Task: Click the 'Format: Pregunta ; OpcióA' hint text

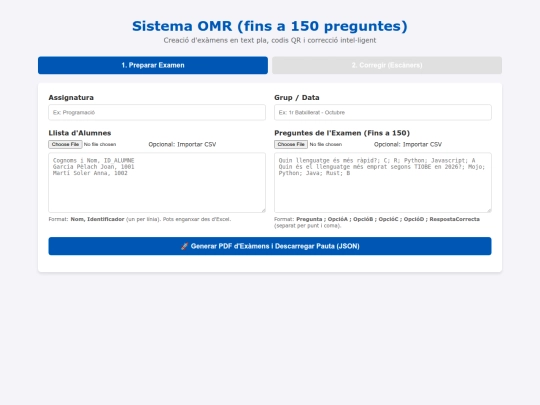Action: pyautogui.click(x=377, y=222)
